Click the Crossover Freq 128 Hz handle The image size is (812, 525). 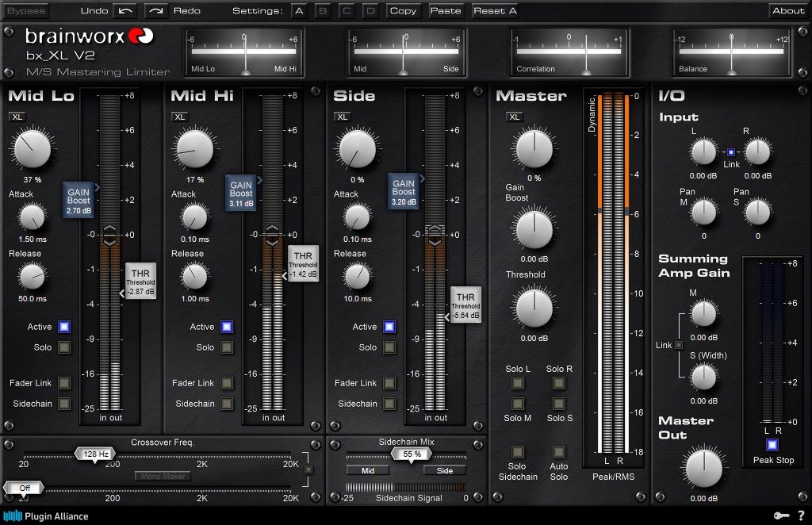pyautogui.click(x=95, y=454)
